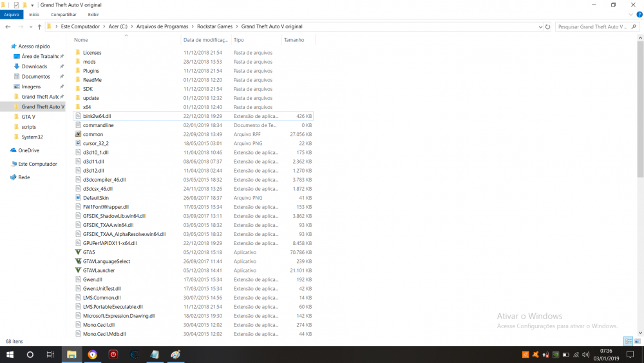This screenshot has height=363, width=644.
Task: Open the Início ribbon tab
Action: [34, 14]
